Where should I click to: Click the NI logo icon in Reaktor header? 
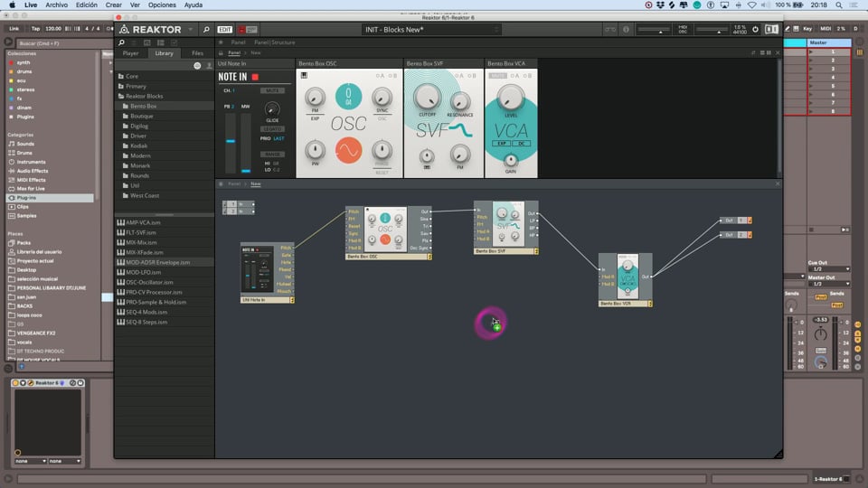coord(771,29)
